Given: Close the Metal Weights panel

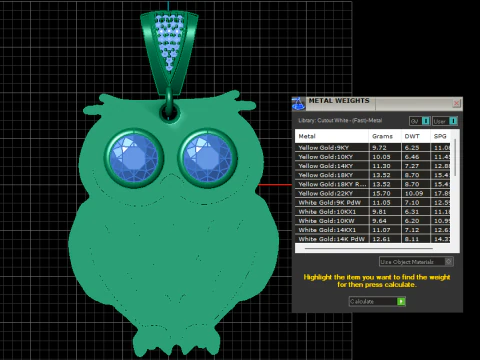Looking at the screenshot, I should tap(456, 103).
